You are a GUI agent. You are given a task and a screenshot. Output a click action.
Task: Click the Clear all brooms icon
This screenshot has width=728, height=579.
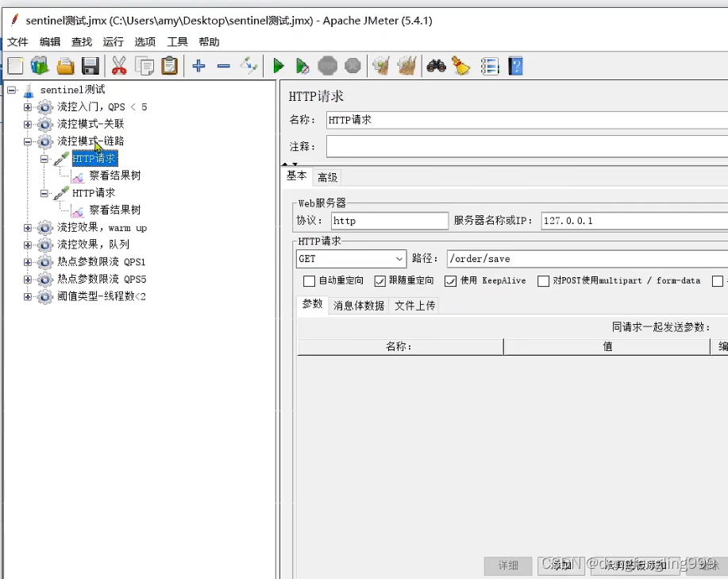pyautogui.click(x=406, y=66)
